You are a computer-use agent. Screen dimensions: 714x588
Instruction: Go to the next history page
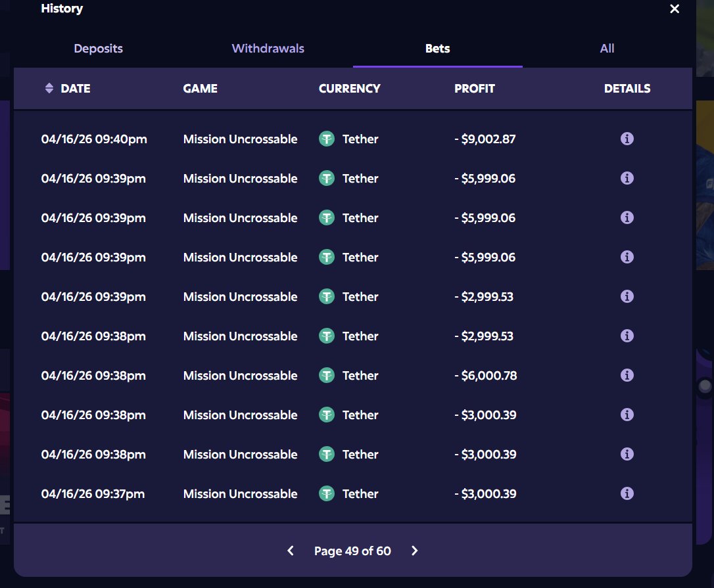point(414,551)
